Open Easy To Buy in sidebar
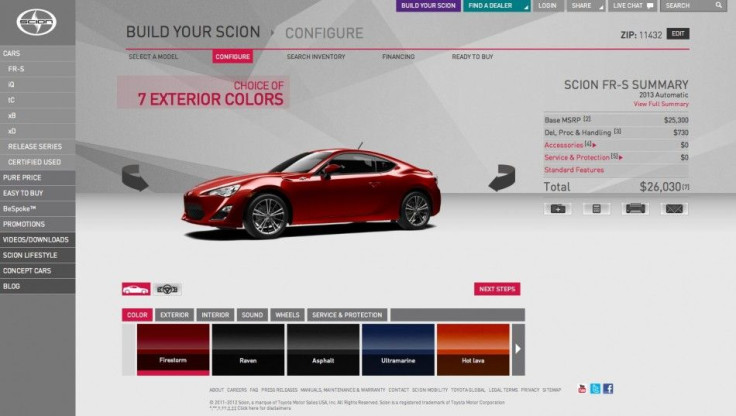Viewport: 736px width, 416px height. pyautogui.click(x=38, y=193)
